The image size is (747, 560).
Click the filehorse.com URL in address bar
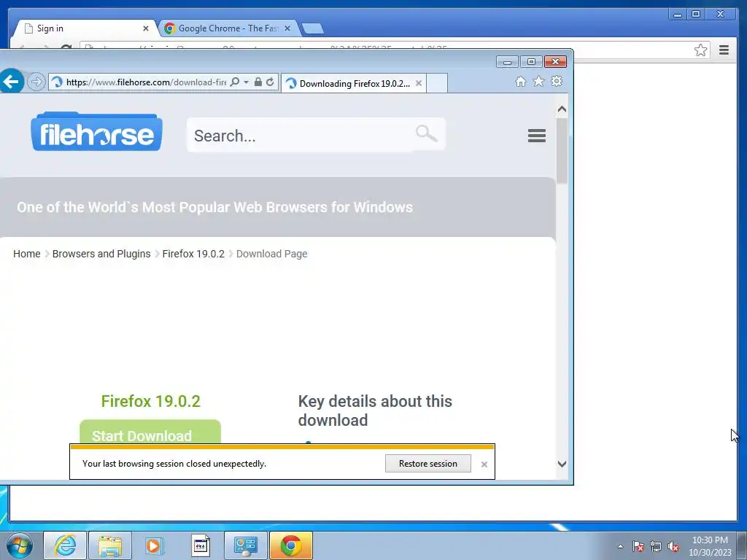pos(146,82)
